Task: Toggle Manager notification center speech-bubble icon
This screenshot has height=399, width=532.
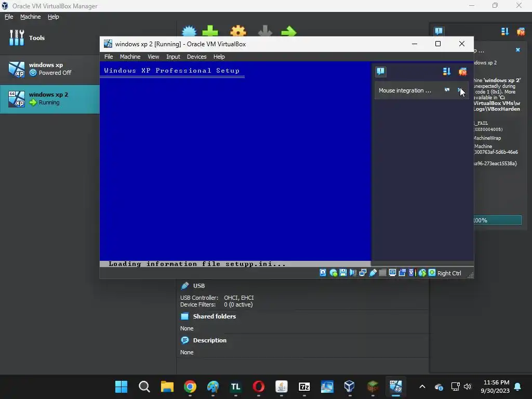Action: point(438,32)
